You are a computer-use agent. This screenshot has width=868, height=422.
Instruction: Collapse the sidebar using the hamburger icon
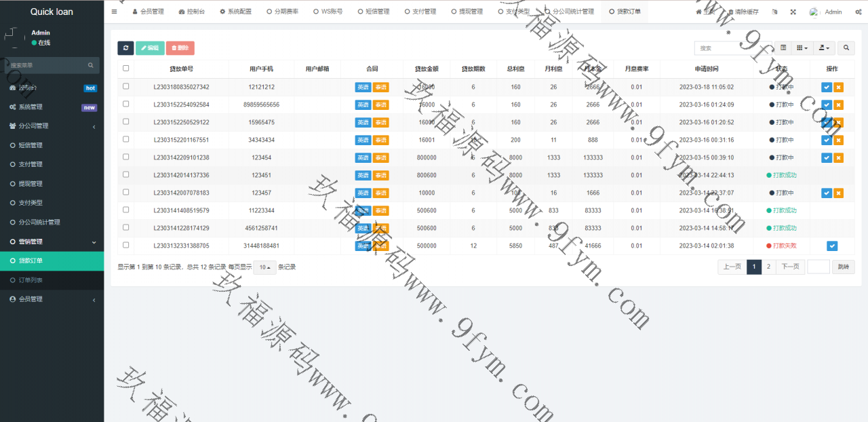(x=114, y=11)
